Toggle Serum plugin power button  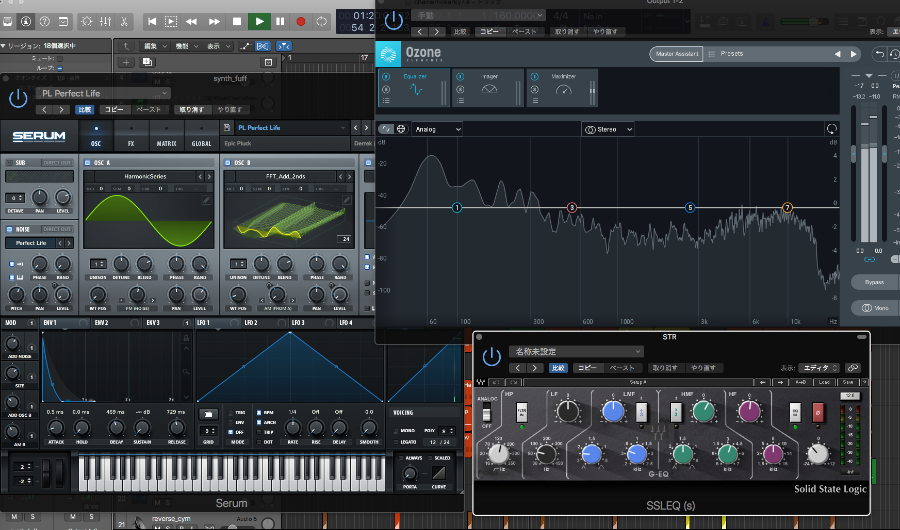[x=18, y=99]
